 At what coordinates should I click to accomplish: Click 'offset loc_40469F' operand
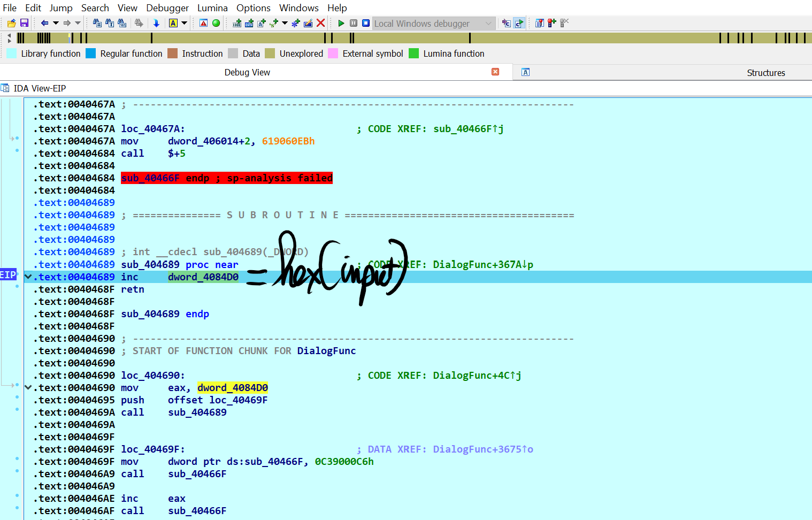pos(218,400)
